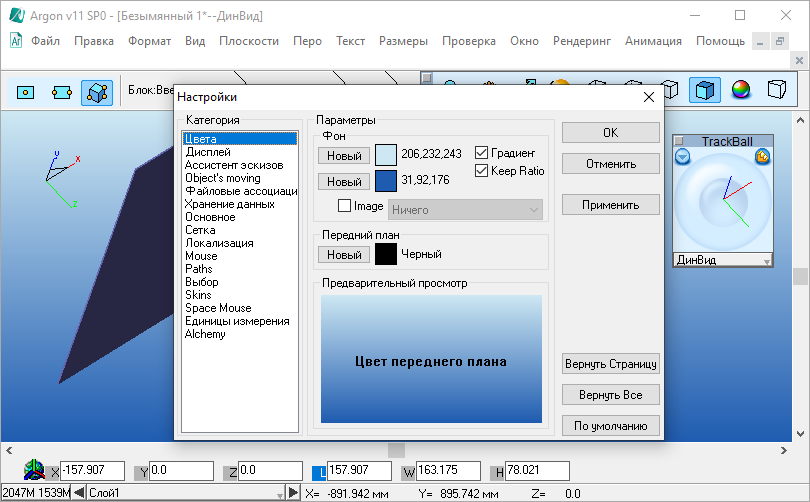The image size is (810, 502).
Task: Toggle the X coordinate lock label
Action: [x=55, y=472]
